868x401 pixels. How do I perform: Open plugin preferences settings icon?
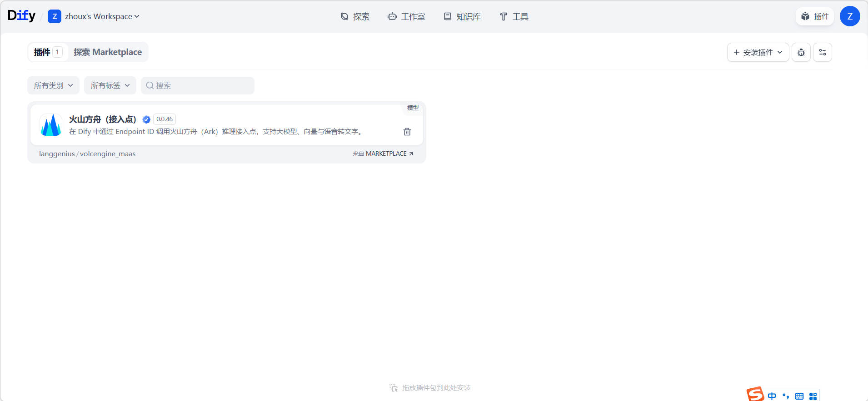coord(822,52)
